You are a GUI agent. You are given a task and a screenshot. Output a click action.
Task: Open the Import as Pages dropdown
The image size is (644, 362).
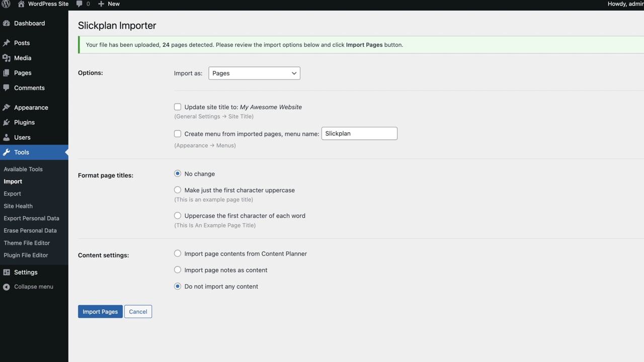pyautogui.click(x=254, y=73)
